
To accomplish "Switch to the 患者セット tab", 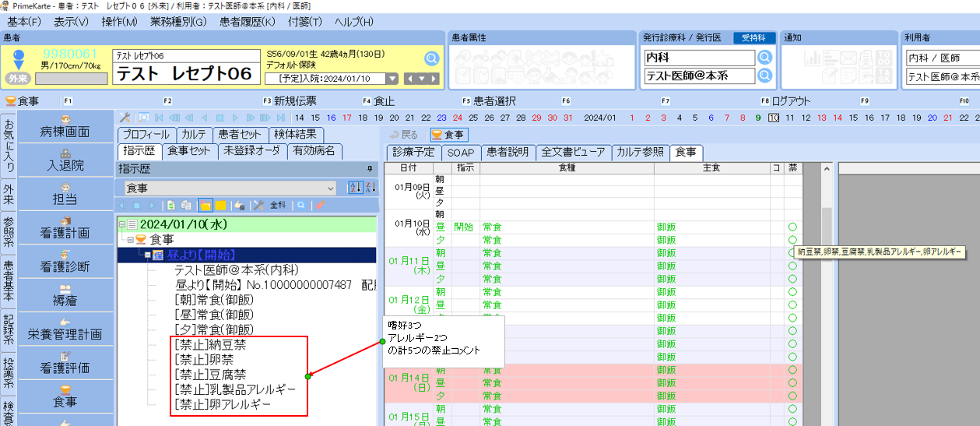I will point(241,135).
